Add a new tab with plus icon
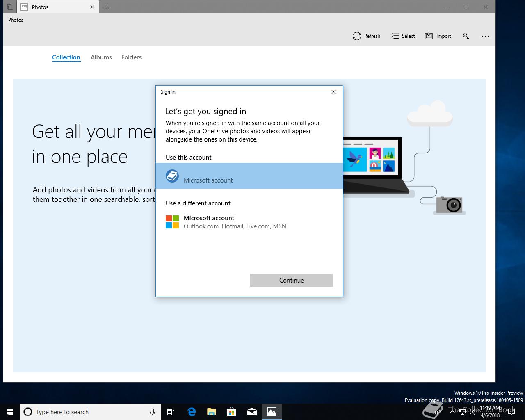 coord(106,7)
